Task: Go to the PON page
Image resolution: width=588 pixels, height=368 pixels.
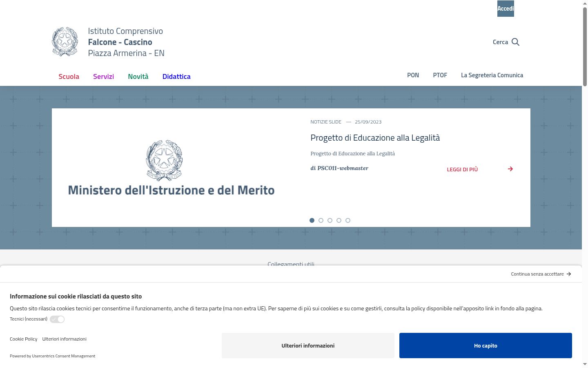Action: coord(413,75)
